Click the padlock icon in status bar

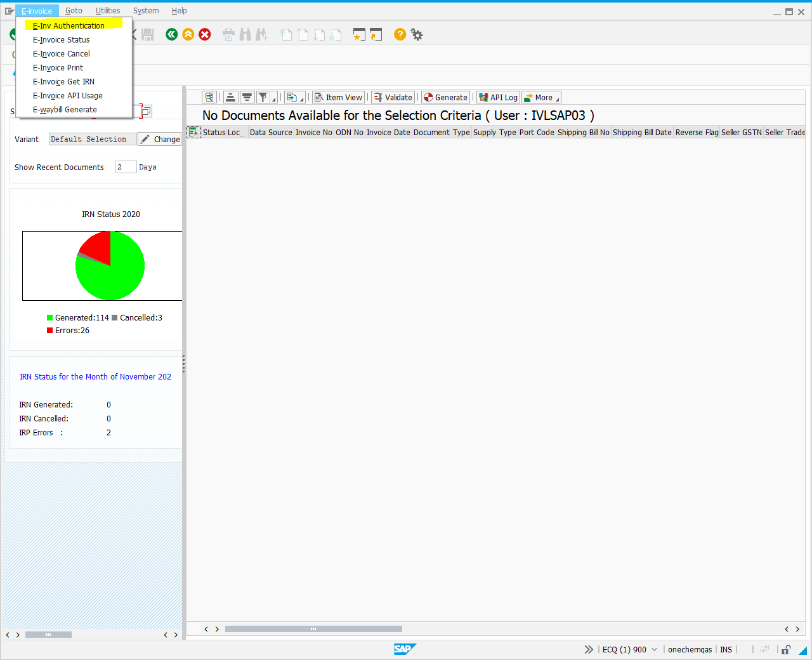(x=786, y=649)
